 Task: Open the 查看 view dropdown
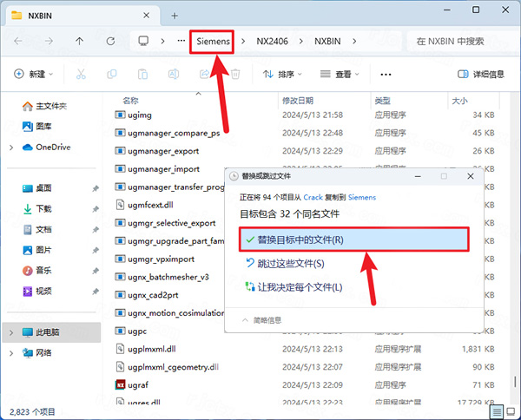click(340, 74)
